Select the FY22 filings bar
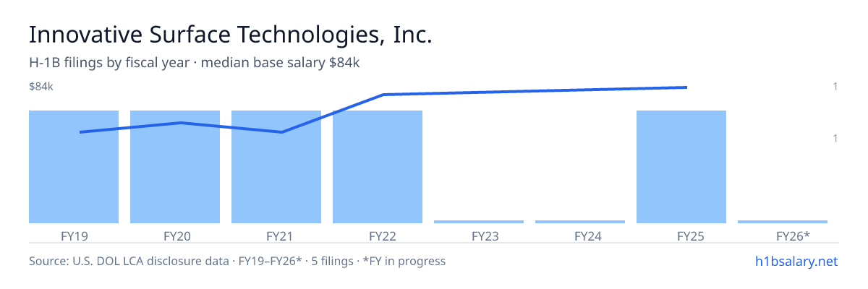 378,167
